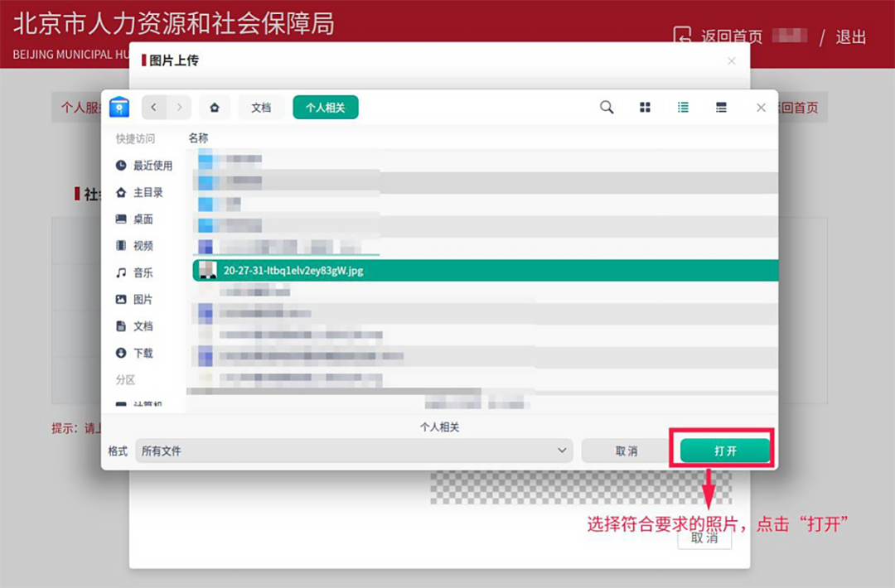Click the forward navigation arrow
Image resolution: width=895 pixels, height=588 pixels.
178,108
